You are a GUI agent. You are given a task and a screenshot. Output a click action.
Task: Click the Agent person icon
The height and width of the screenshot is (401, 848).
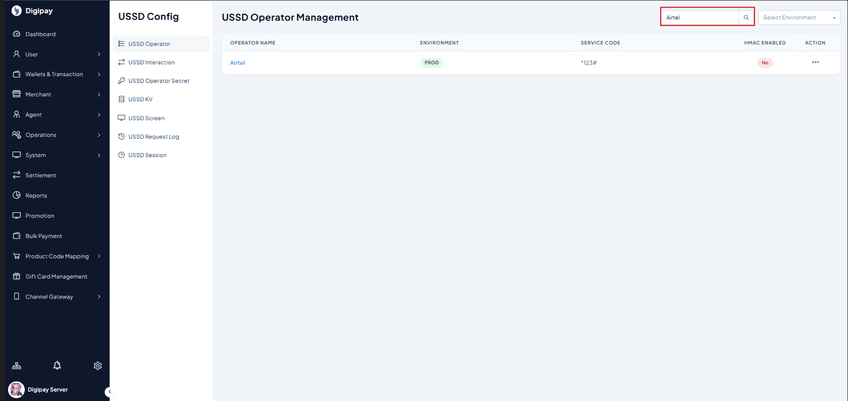point(16,115)
